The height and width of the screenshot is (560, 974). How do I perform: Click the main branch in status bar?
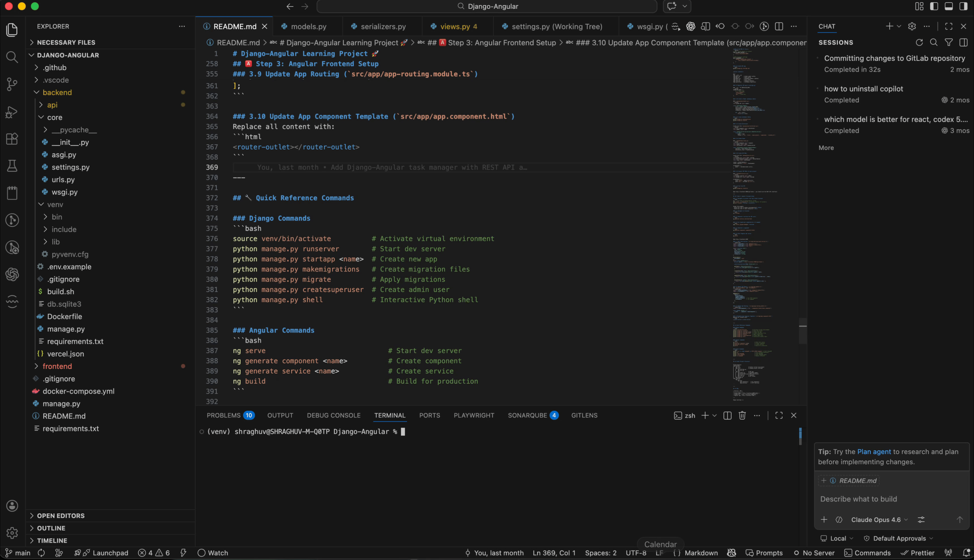(18, 553)
